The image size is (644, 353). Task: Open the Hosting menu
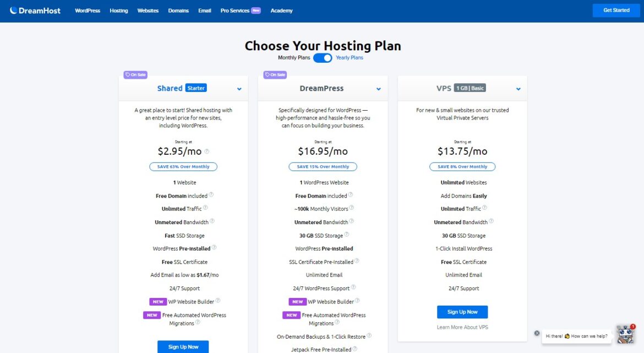[119, 10]
